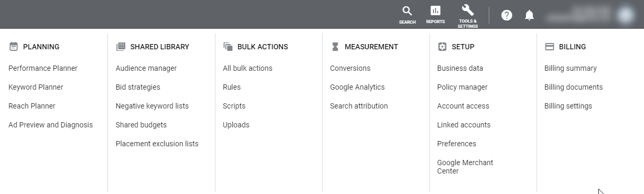Go to Negative keyword lists
644x194 pixels.
click(152, 106)
